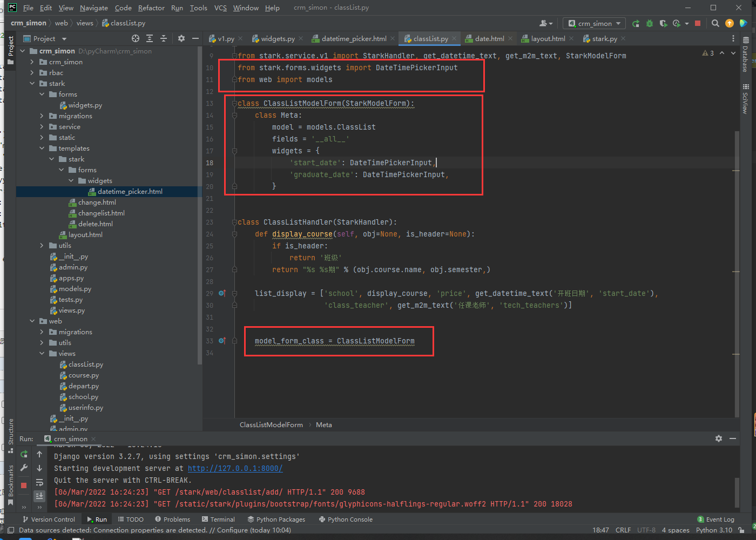Toggle the Structure tool window stripe button
The height and width of the screenshot is (540, 756).
point(11,435)
